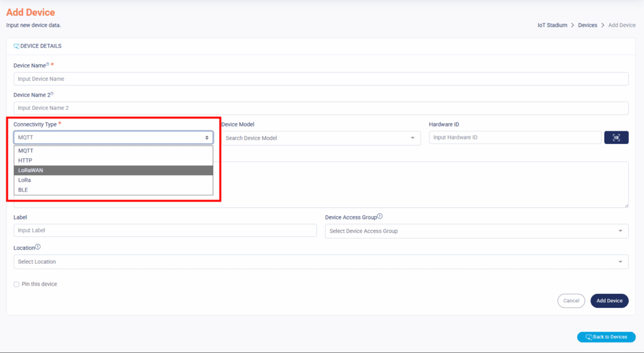The width and height of the screenshot is (644, 353).
Task: Click the info icon beside Device Name 2
Action: point(52,94)
